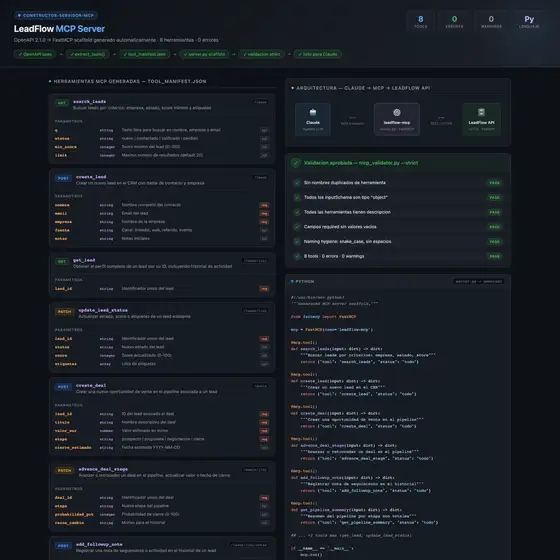The image size is (560, 560).
Task: Click the etiquetas parameter in update_lead_status
Action: pos(66,364)
